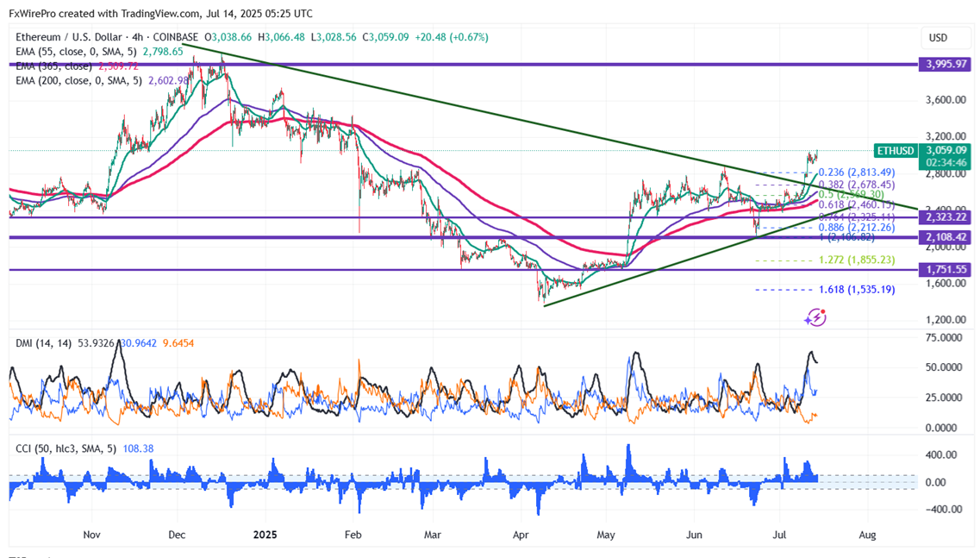This screenshot has width=980, height=558.
Task: Click the purple lightning bolt icon on chart
Action: click(x=815, y=318)
